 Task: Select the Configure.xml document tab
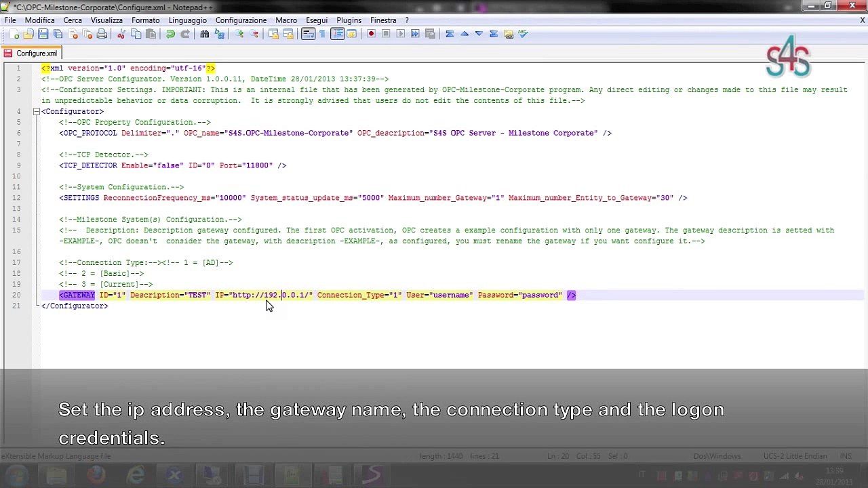(32, 54)
